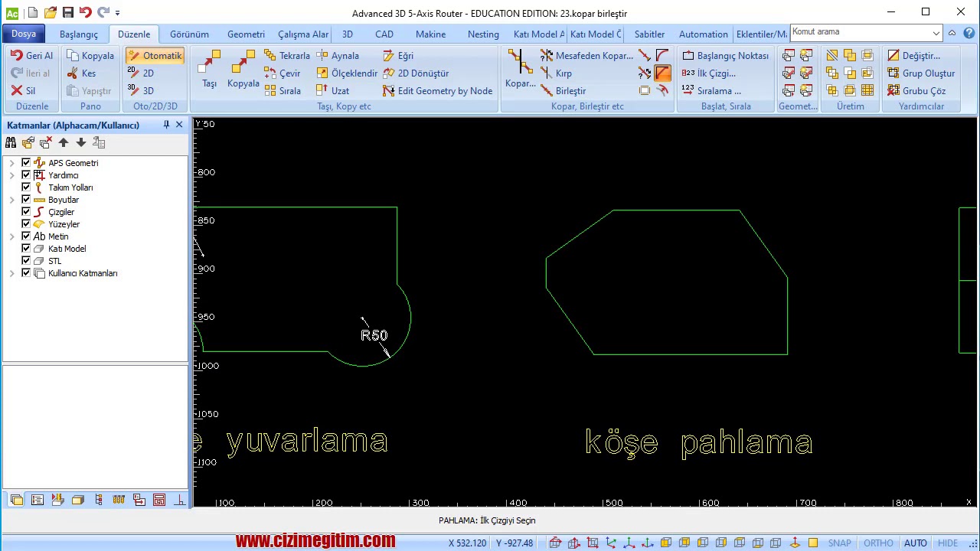Toggle SNAP in the status bar
980x551 pixels.
click(839, 543)
